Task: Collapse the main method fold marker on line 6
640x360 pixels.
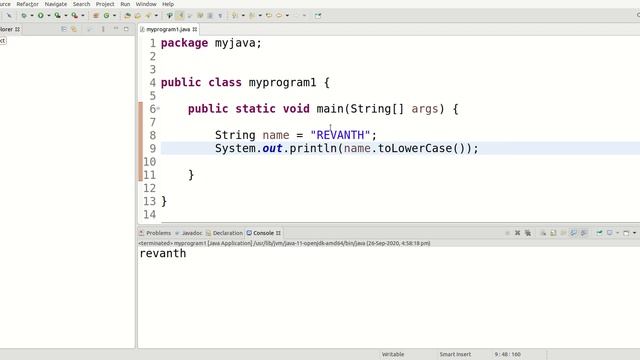Action: point(158,109)
